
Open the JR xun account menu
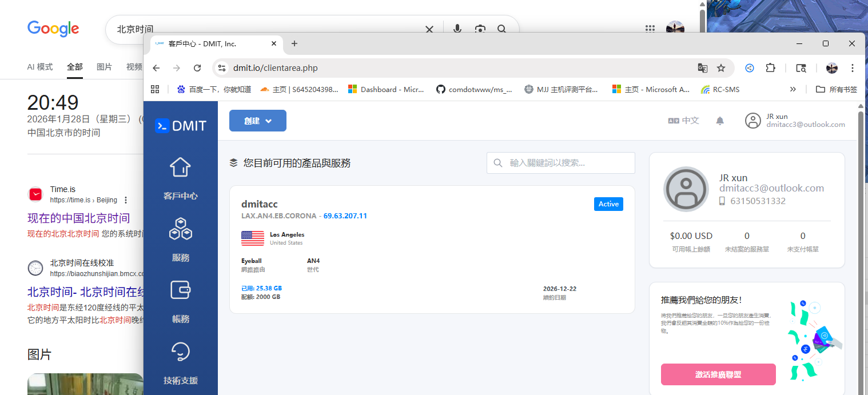(x=795, y=121)
